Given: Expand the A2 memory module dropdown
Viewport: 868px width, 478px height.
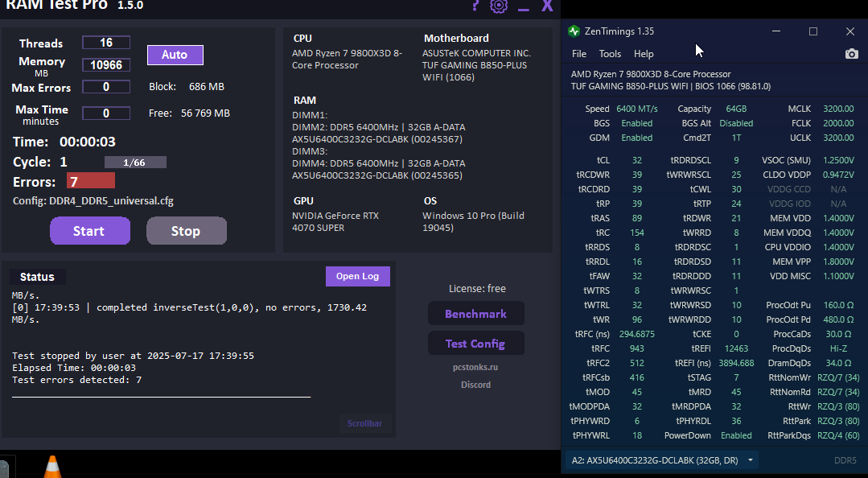Looking at the screenshot, I should [661, 460].
